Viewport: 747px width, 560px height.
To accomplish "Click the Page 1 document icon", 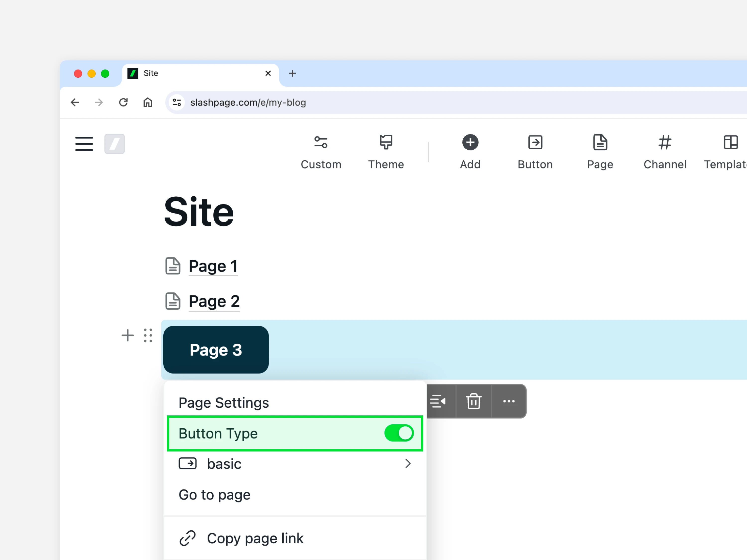I will [173, 266].
